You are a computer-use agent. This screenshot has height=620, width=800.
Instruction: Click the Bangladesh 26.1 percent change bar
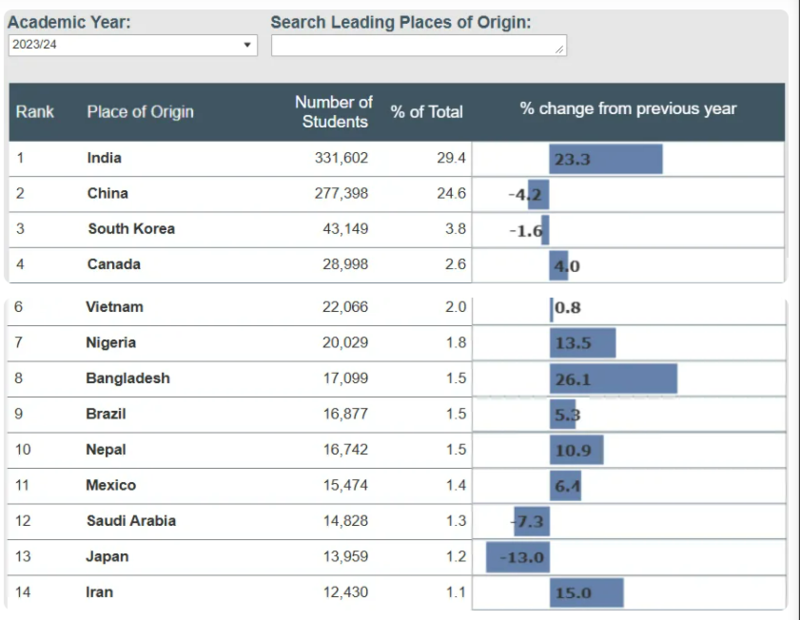tap(613, 379)
